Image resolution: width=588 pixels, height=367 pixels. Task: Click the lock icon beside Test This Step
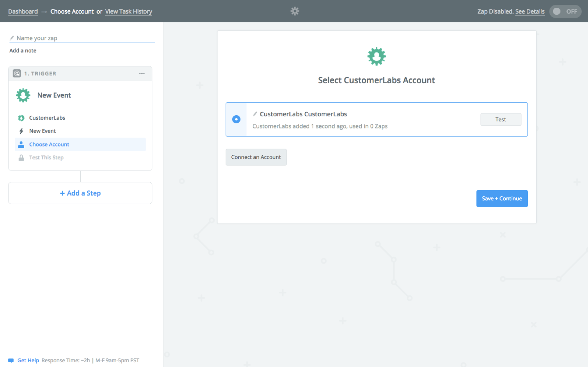click(x=21, y=157)
